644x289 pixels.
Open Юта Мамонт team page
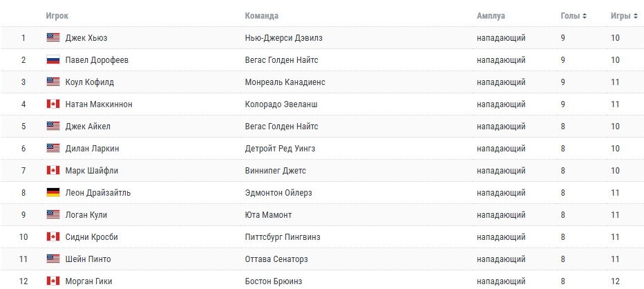click(268, 214)
